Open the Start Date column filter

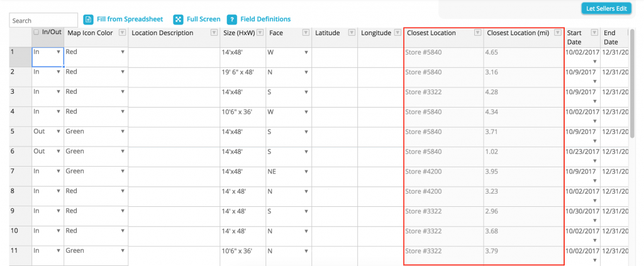(x=595, y=33)
